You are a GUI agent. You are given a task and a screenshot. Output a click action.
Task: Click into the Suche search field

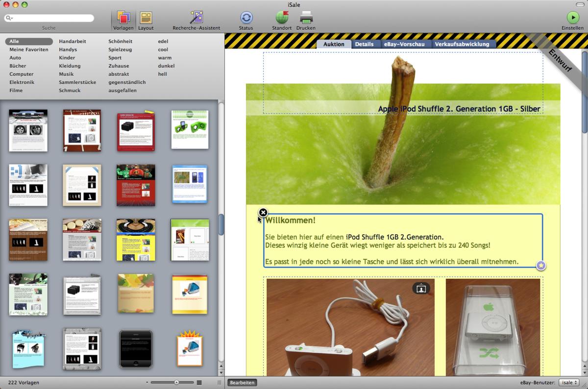[x=49, y=18]
